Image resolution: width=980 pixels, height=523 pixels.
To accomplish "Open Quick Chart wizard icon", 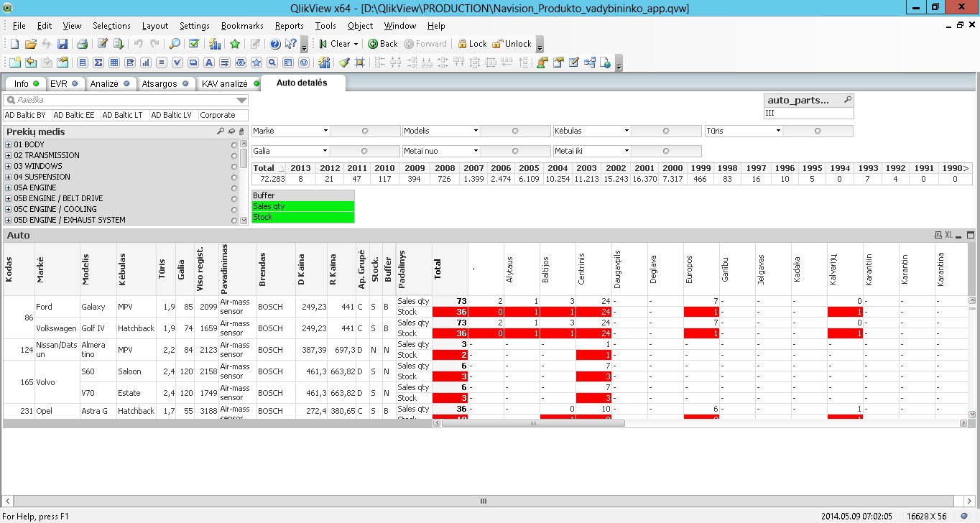I will pos(214,44).
